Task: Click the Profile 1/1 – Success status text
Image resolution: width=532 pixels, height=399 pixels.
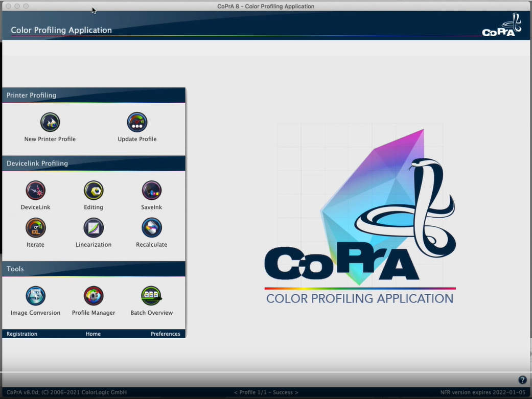Action: (x=266, y=392)
